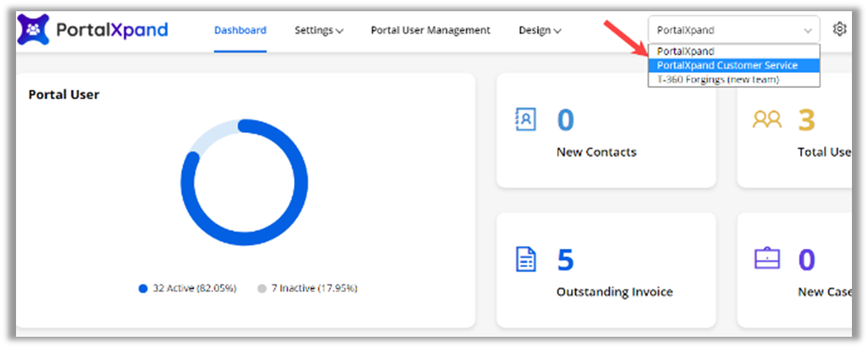
Task: Select PortalXpand Customer Service option
Action: click(x=727, y=66)
